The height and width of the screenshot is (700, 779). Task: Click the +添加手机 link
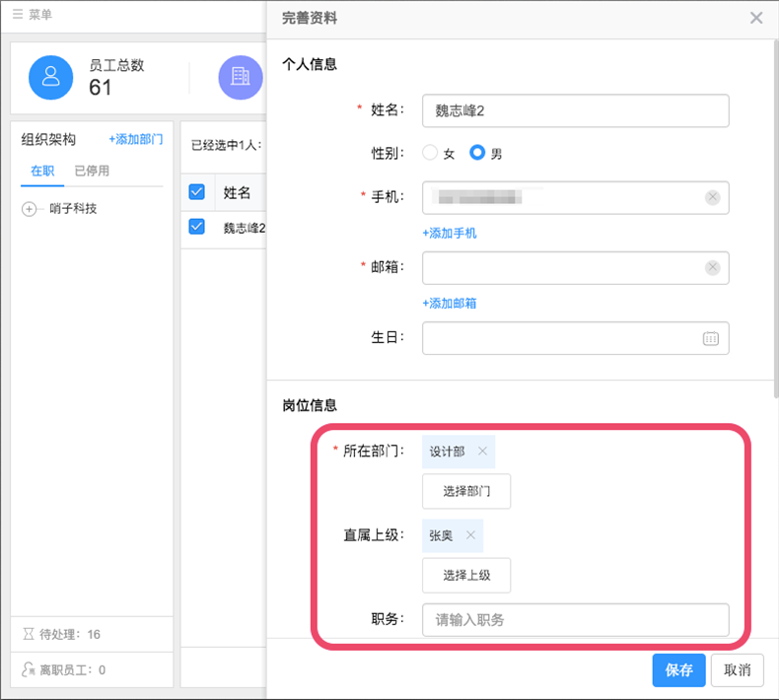point(449,233)
